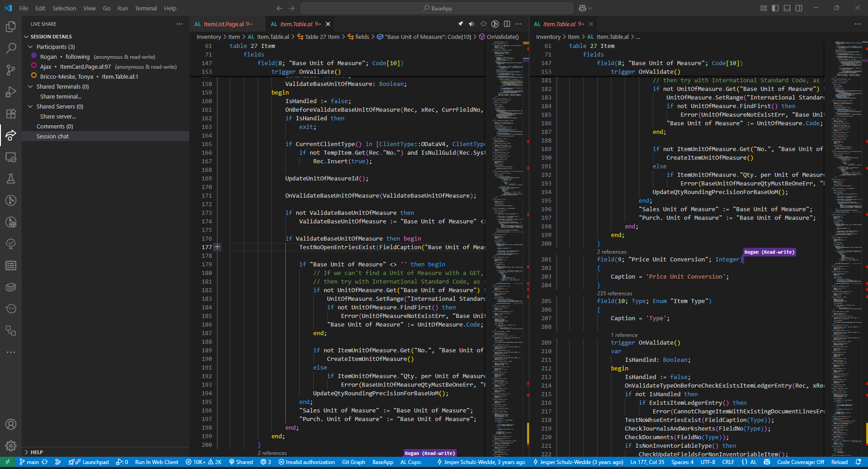
Task: Open Git Graph from the status bar
Action: [x=354, y=462]
